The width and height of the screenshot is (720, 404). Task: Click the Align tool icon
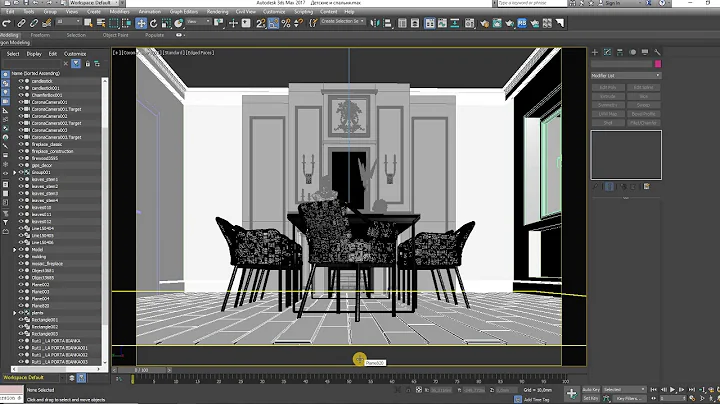tap(388, 23)
